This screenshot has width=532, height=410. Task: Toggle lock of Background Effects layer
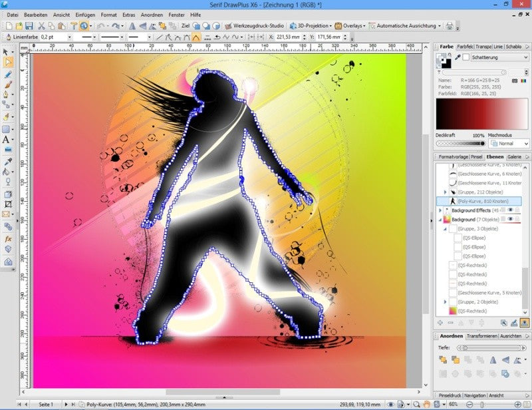[x=517, y=210]
